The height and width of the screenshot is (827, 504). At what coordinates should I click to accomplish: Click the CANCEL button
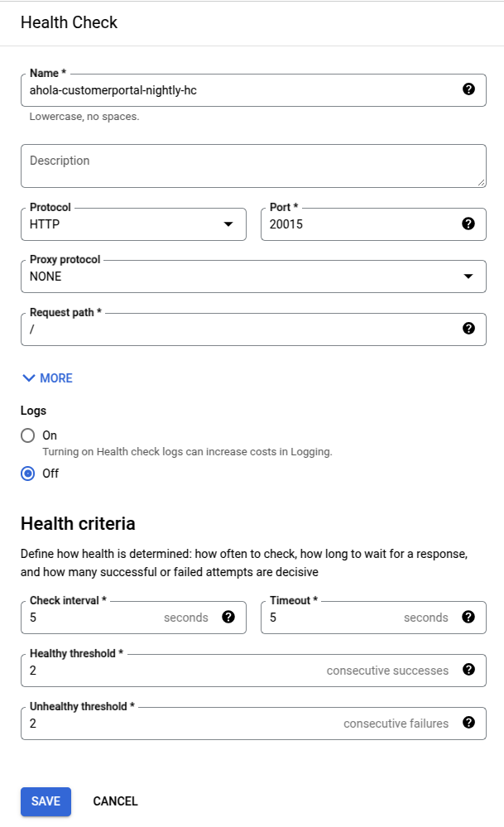[x=116, y=801]
